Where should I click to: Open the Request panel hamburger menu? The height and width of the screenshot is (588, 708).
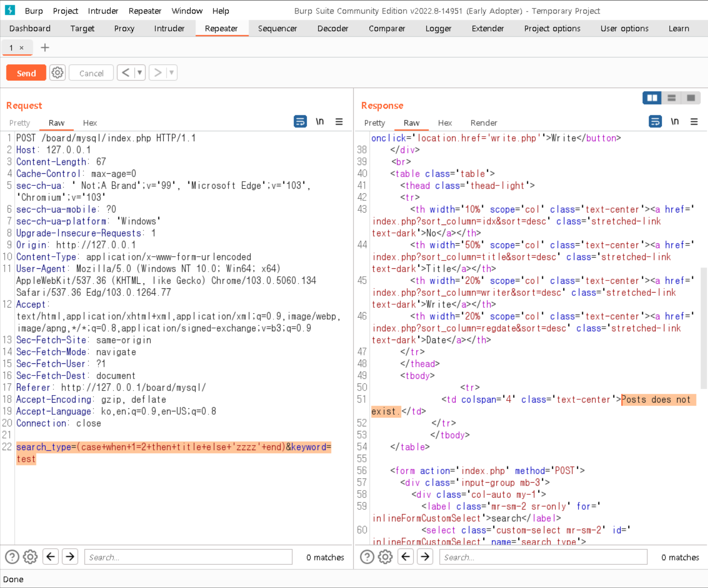click(339, 122)
